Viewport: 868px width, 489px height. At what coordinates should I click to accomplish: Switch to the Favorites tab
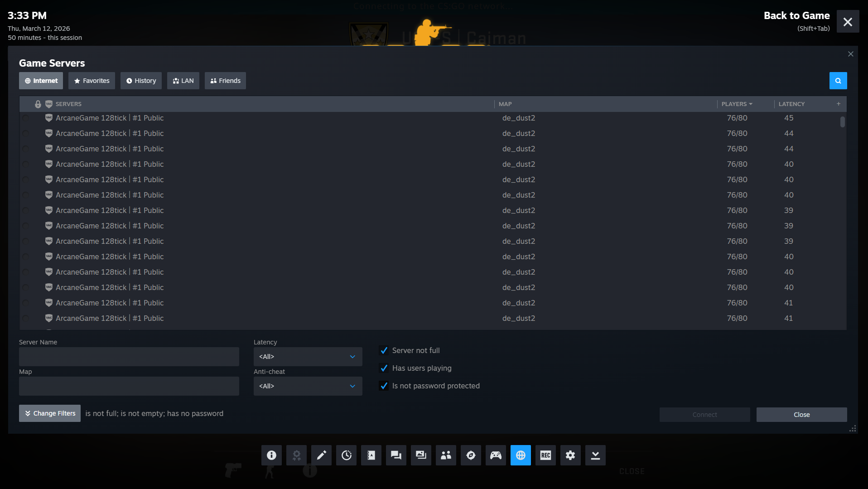(92, 81)
